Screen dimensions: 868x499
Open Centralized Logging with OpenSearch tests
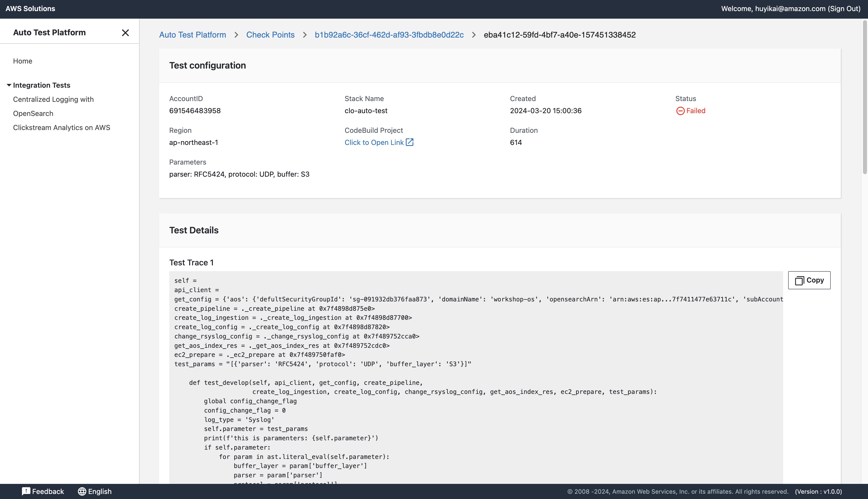point(53,106)
